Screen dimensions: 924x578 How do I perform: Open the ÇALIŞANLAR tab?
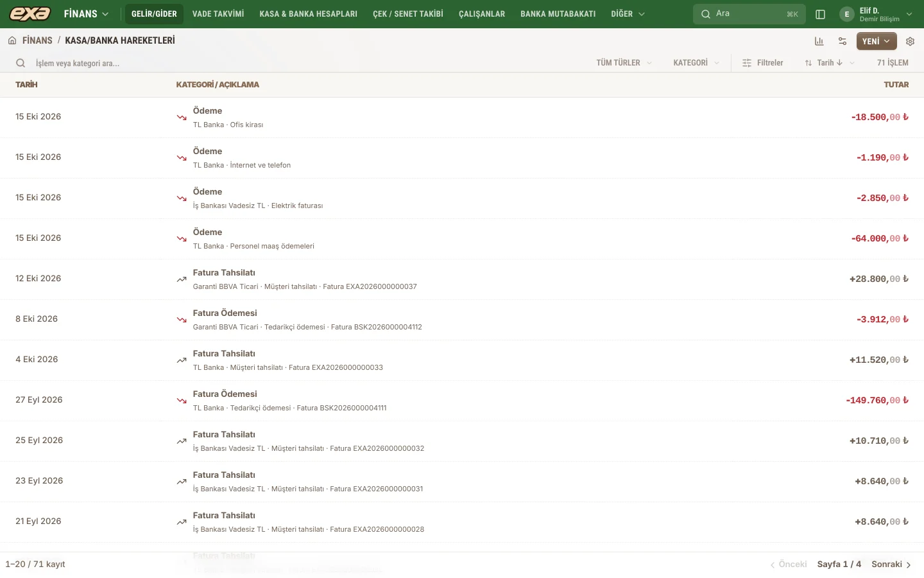(482, 14)
